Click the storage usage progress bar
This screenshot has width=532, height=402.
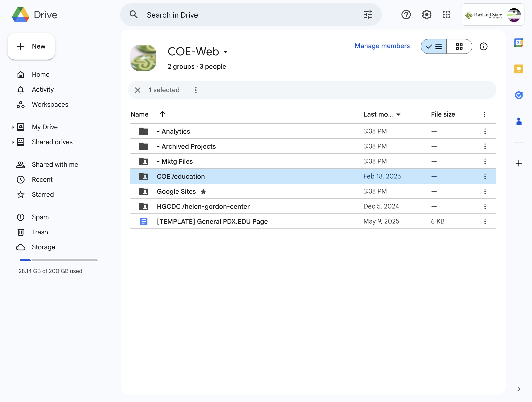pos(58,260)
